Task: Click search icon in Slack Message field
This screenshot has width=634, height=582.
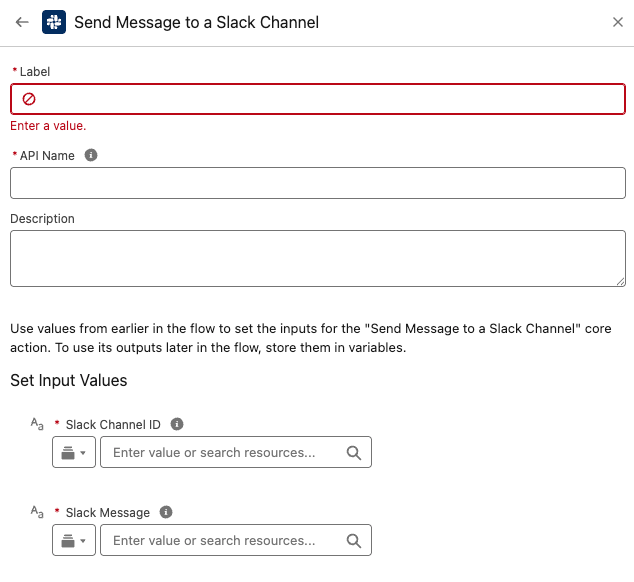Action: click(354, 541)
